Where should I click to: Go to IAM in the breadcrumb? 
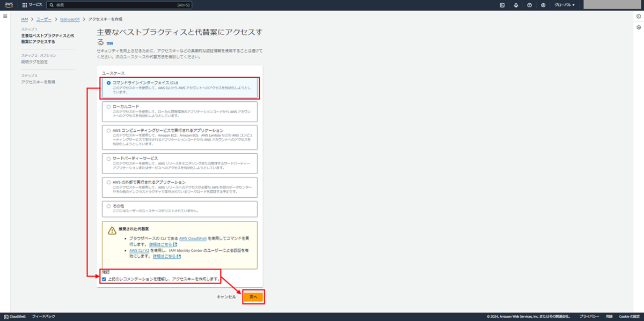(x=25, y=19)
